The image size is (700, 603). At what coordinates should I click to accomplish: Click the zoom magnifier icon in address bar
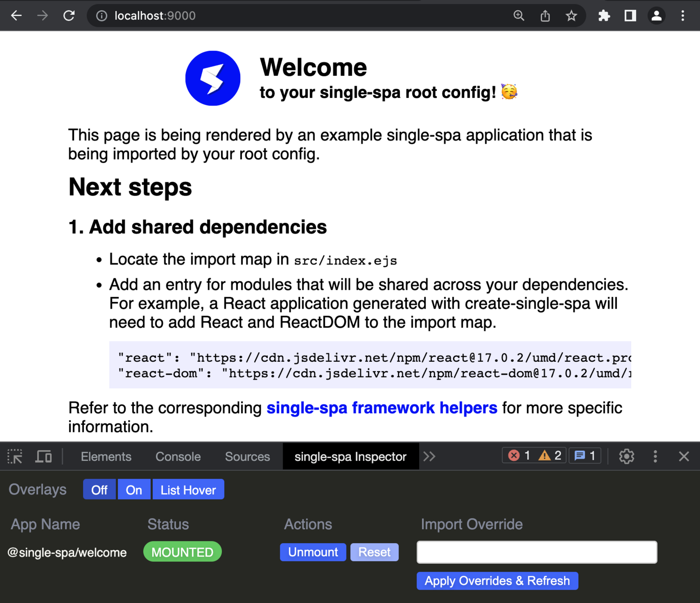[519, 16]
